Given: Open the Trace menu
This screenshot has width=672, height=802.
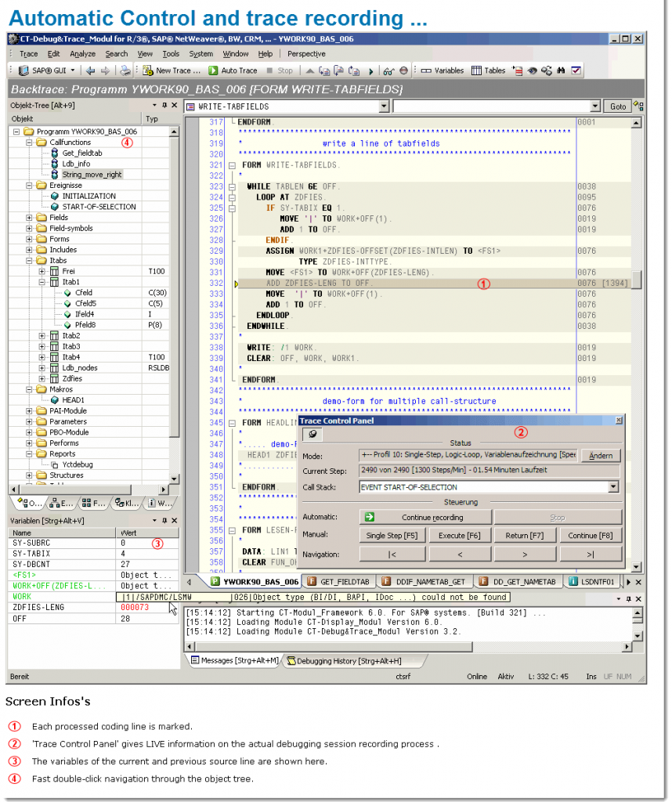Looking at the screenshot, I should click(x=28, y=54).
